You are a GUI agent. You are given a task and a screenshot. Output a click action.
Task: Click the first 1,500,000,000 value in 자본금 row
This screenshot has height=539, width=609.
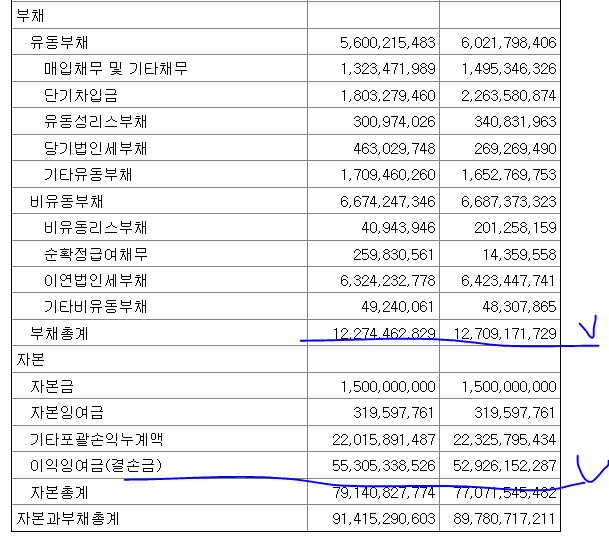pyautogui.click(x=388, y=386)
